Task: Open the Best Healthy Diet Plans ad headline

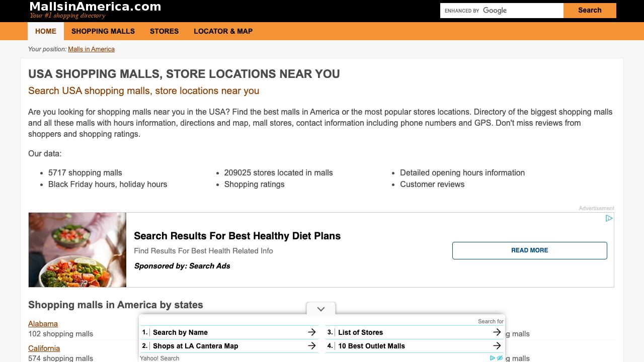Action: point(237,236)
